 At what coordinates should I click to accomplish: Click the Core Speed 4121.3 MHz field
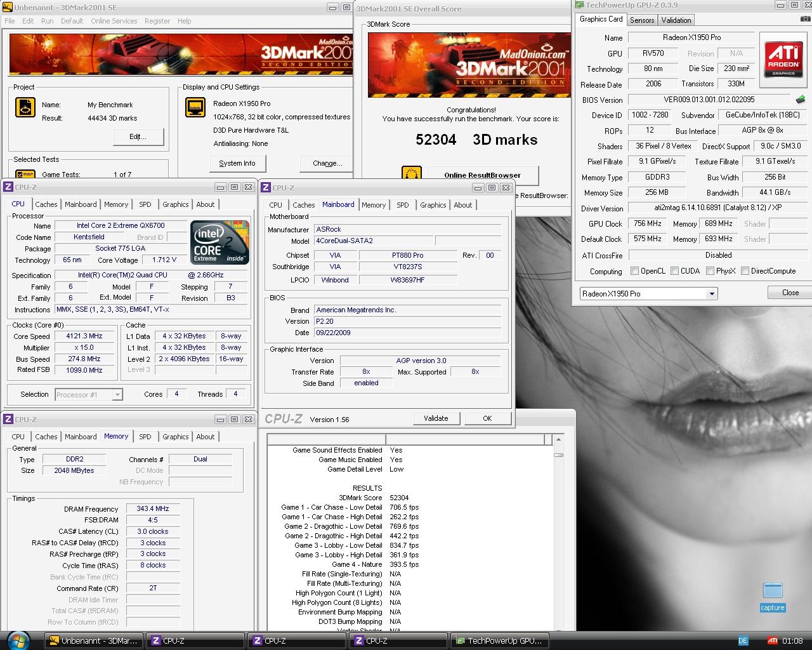(84, 336)
